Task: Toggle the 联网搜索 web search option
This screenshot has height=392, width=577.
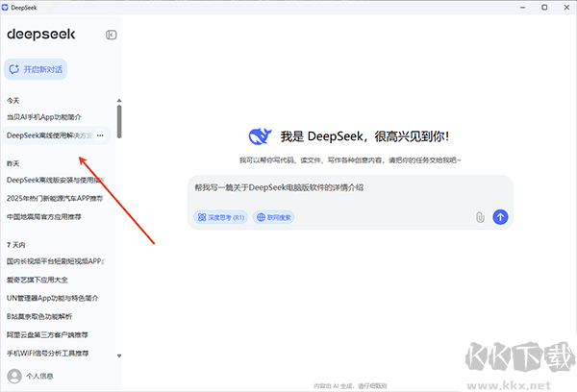Action: coord(273,217)
